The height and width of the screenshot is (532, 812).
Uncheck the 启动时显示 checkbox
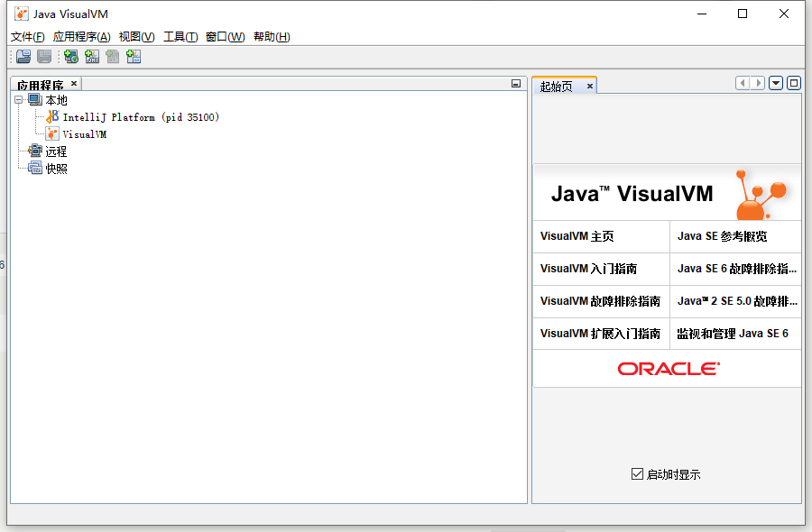coord(637,473)
